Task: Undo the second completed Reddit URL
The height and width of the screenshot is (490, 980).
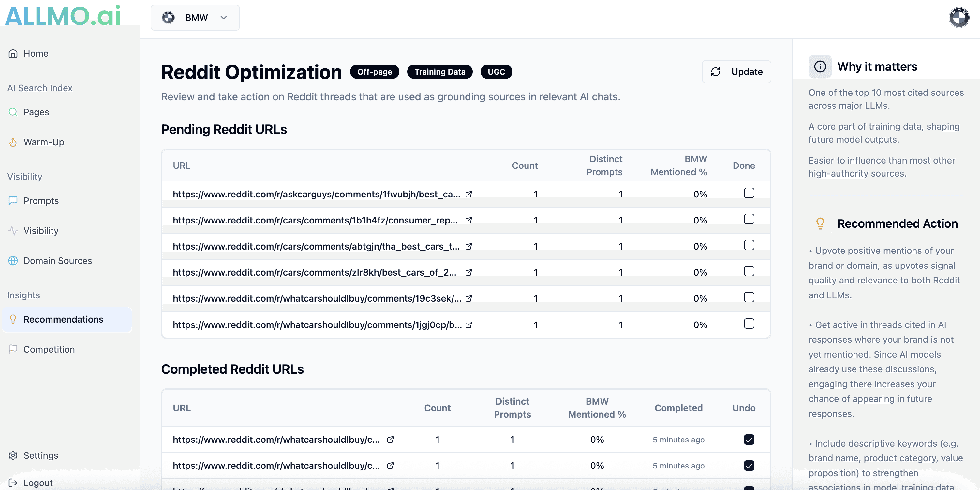Action: pyautogui.click(x=749, y=465)
